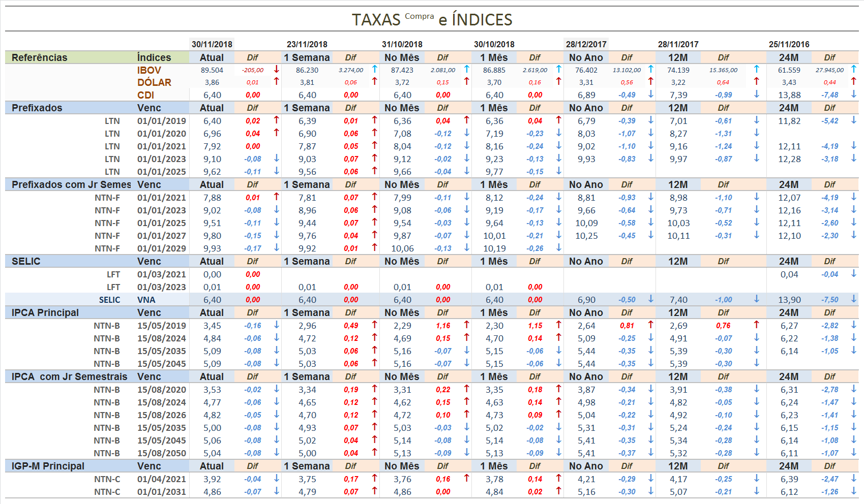Click the TAXAS e ÍNDICES title
The image size is (864, 504).
click(x=432, y=19)
